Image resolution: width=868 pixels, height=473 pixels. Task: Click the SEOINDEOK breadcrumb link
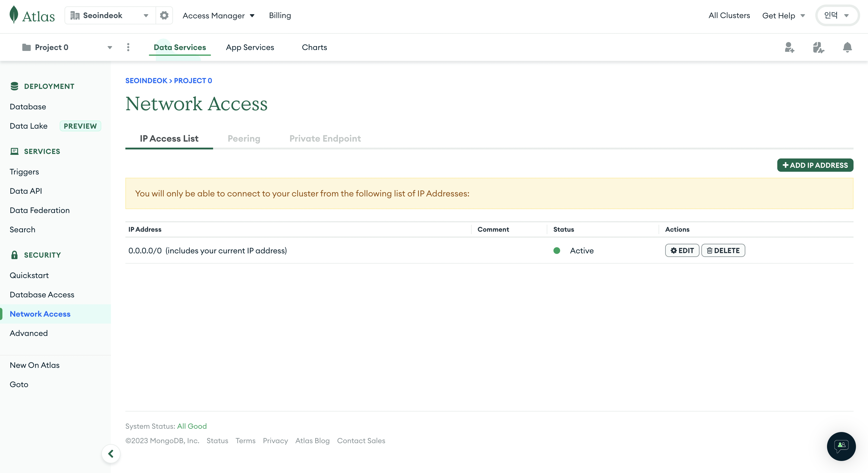point(146,80)
